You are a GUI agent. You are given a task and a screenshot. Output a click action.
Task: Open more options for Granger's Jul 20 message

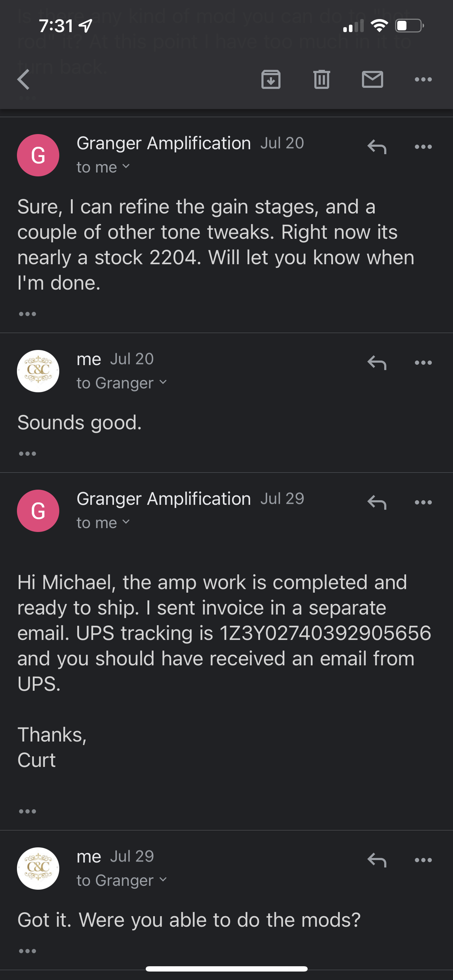[x=423, y=147]
